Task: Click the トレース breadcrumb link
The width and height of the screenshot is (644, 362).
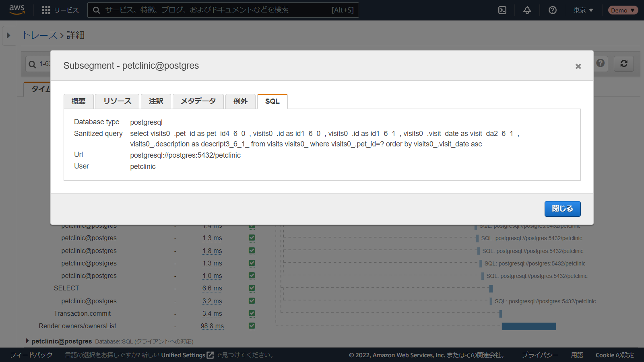Action: pos(40,35)
